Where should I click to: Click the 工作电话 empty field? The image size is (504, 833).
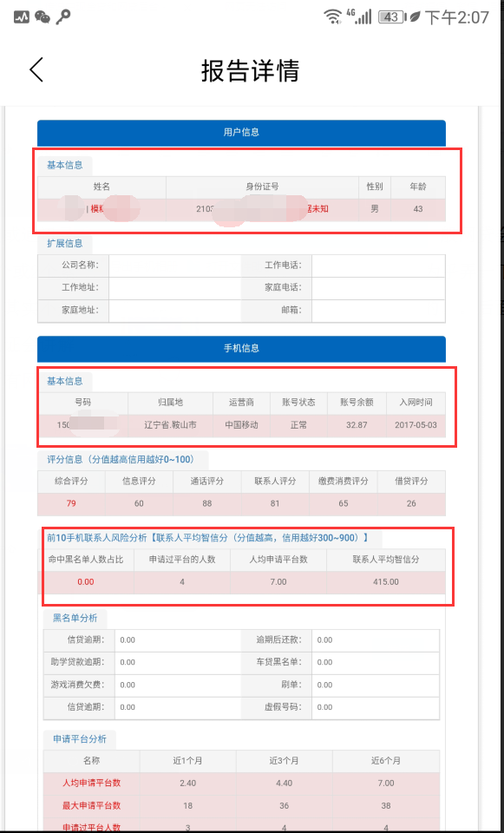378,266
